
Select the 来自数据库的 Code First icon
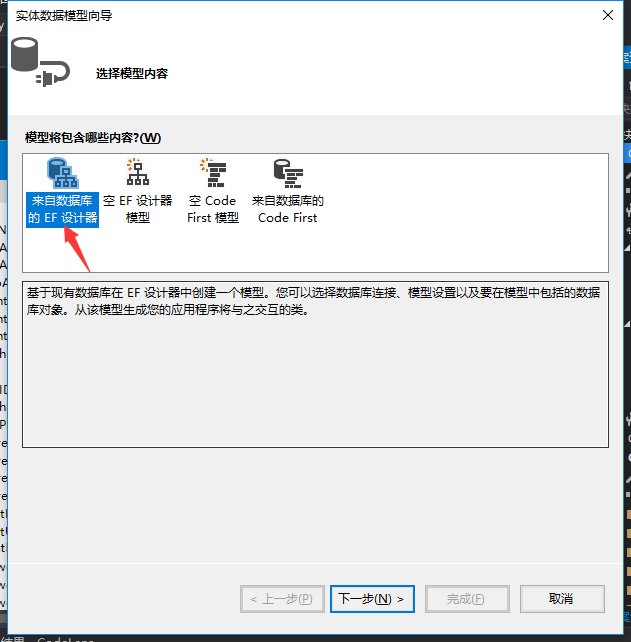(288, 173)
